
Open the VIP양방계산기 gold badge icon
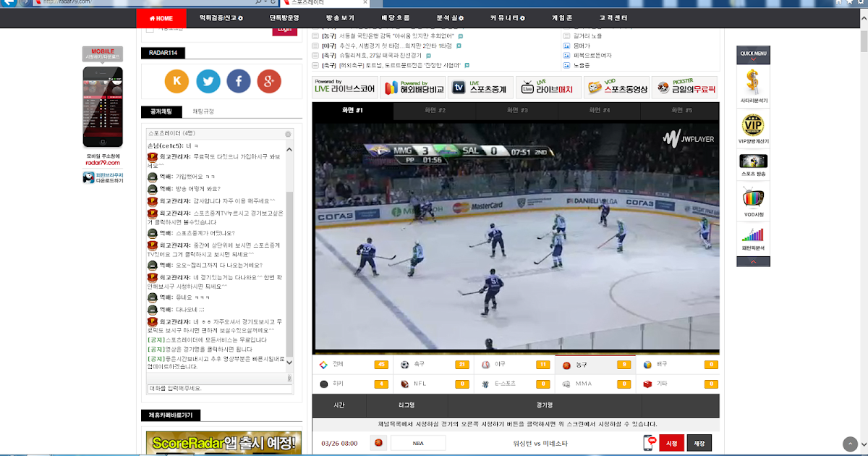click(753, 124)
